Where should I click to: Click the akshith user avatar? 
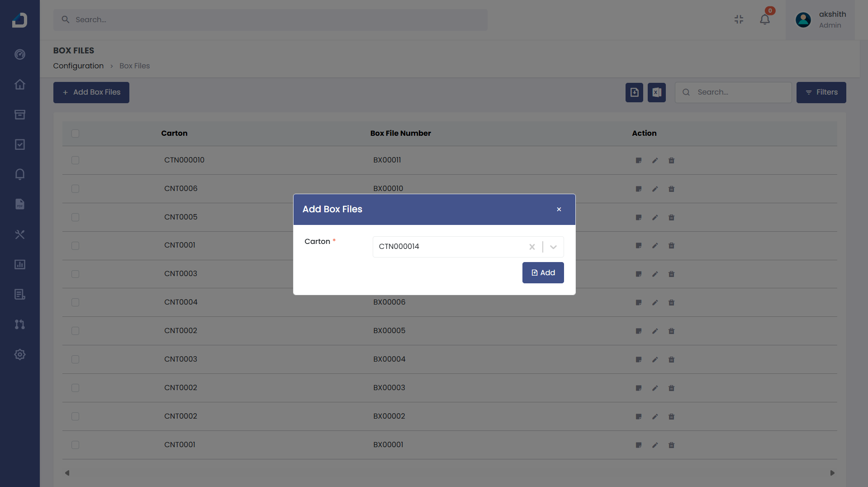pyautogui.click(x=803, y=20)
